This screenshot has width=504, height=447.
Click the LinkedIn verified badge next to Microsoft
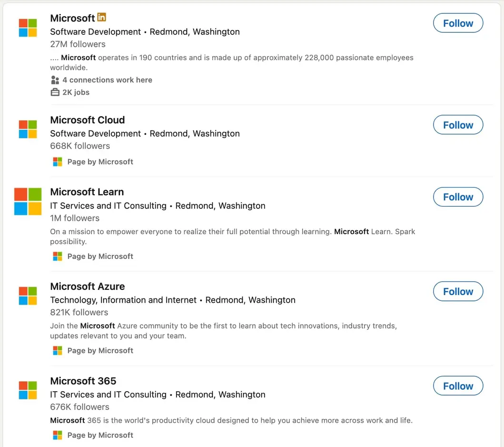101,17
